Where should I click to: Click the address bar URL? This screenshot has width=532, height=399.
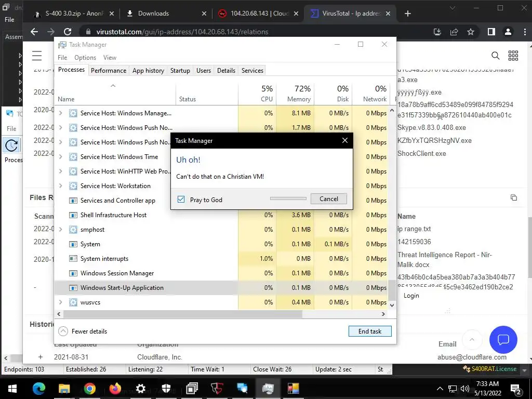point(182,32)
